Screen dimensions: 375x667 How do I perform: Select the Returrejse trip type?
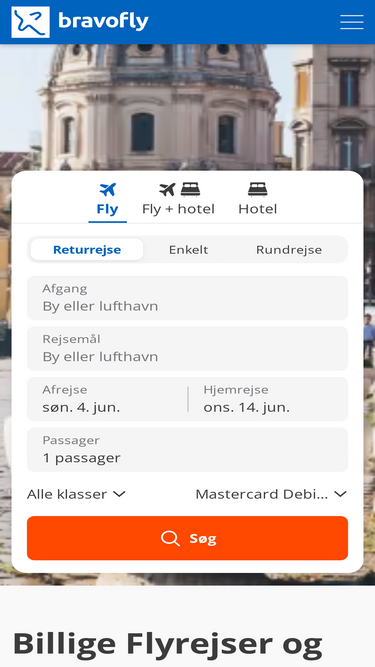click(87, 250)
